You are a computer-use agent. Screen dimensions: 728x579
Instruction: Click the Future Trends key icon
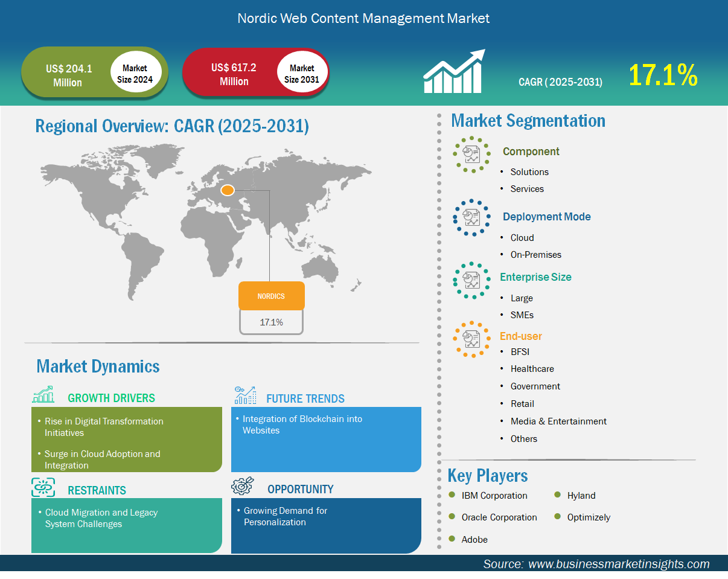(x=245, y=395)
